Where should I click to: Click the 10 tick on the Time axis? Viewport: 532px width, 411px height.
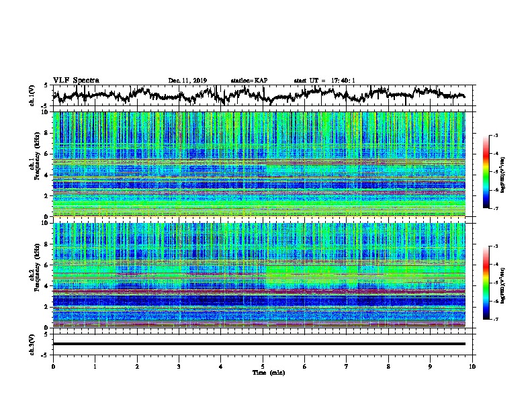click(x=472, y=366)
